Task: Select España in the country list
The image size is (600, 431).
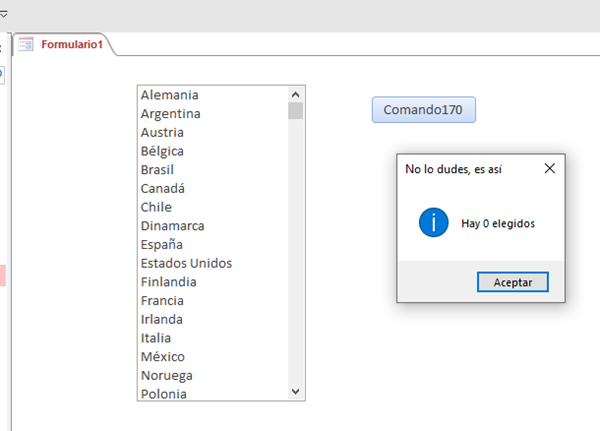Action: click(212, 245)
